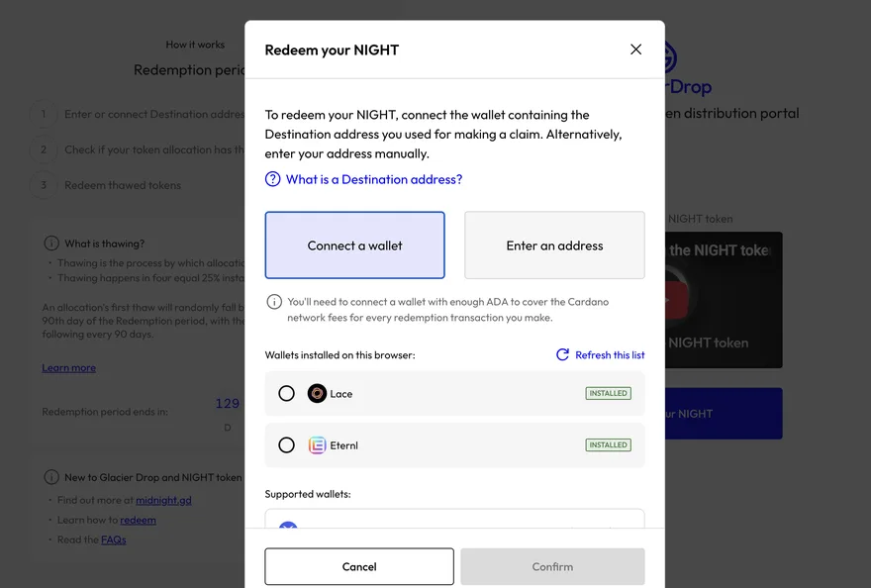This screenshot has width=871, height=588.
Task: Click Refresh this list link
Action: [610, 354]
